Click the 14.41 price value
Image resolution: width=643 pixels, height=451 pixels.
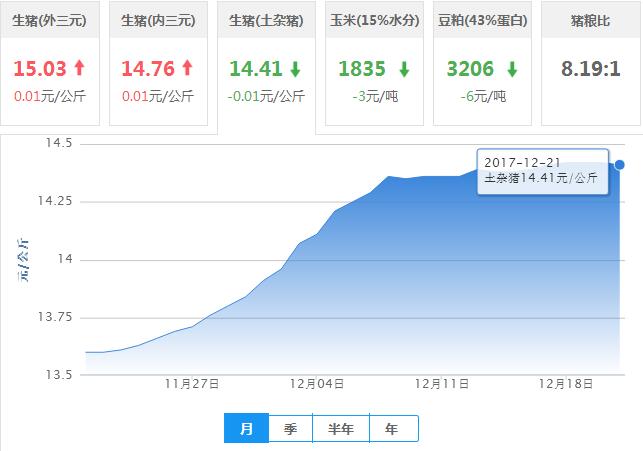[x=255, y=68]
